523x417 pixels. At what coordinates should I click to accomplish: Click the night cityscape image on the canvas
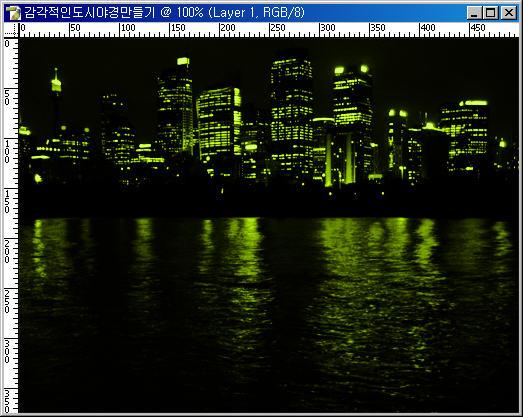tap(269, 226)
